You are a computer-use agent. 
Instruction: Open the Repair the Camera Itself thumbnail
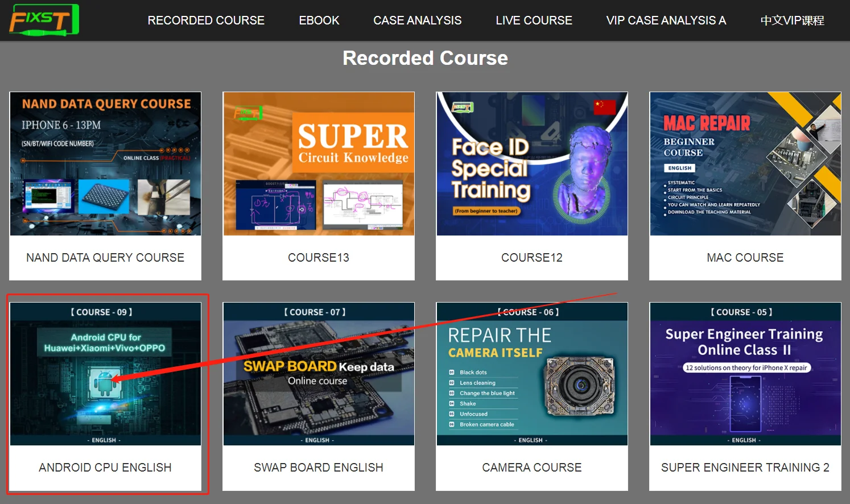[532, 374]
